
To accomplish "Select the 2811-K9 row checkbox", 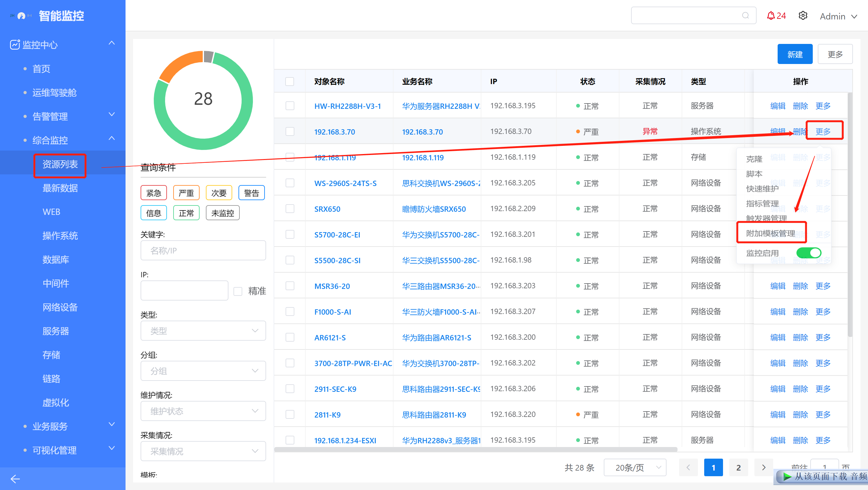I will pyautogui.click(x=289, y=414).
